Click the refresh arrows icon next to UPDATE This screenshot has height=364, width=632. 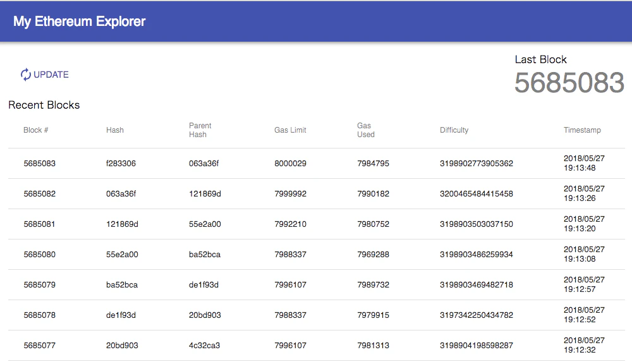click(25, 75)
